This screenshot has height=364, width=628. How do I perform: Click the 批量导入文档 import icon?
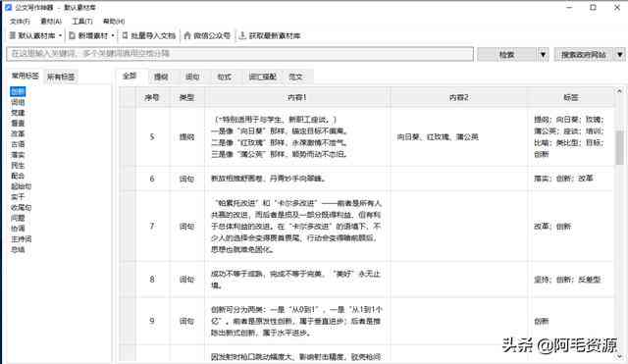pos(125,35)
